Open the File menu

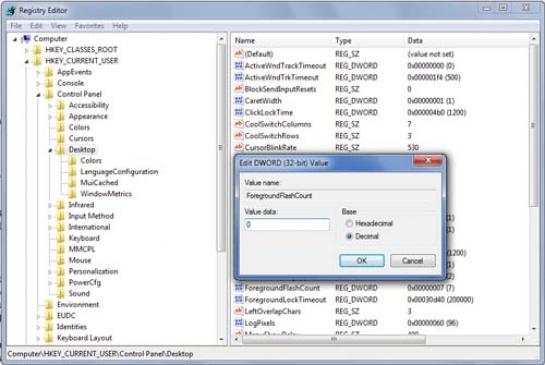pyautogui.click(x=16, y=26)
